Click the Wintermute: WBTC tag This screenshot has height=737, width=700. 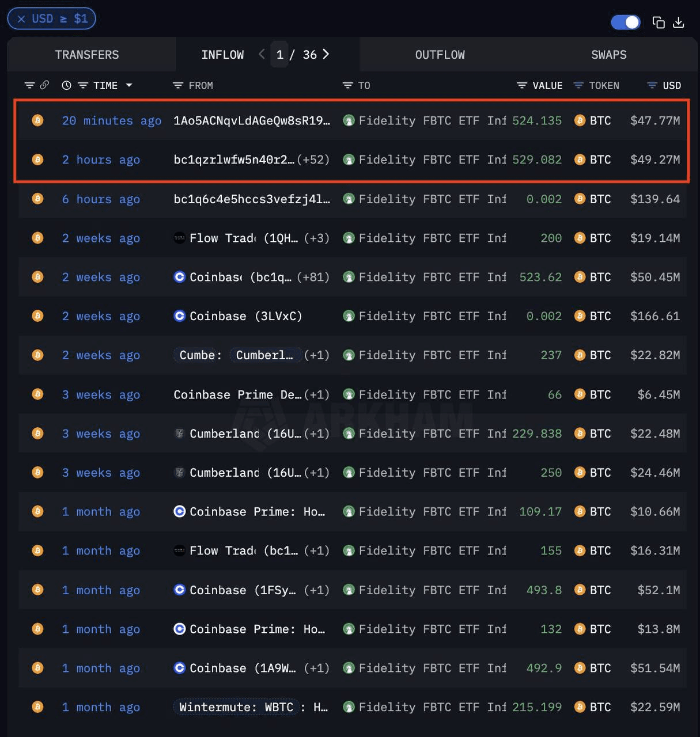pyautogui.click(x=237, y=707)
